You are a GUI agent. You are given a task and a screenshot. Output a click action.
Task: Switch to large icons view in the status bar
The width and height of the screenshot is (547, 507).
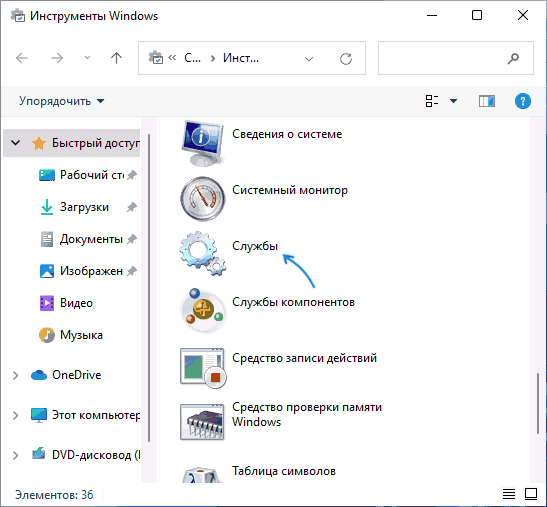531,494
